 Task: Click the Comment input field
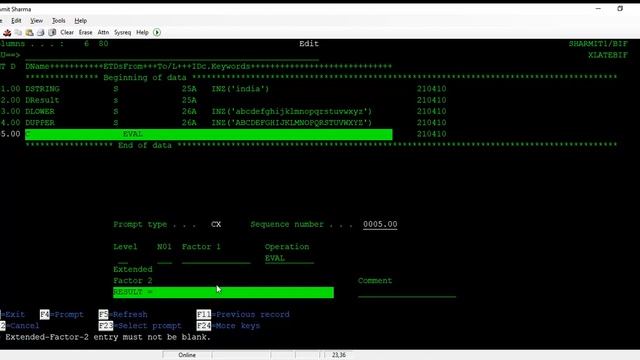pos(407,292)
